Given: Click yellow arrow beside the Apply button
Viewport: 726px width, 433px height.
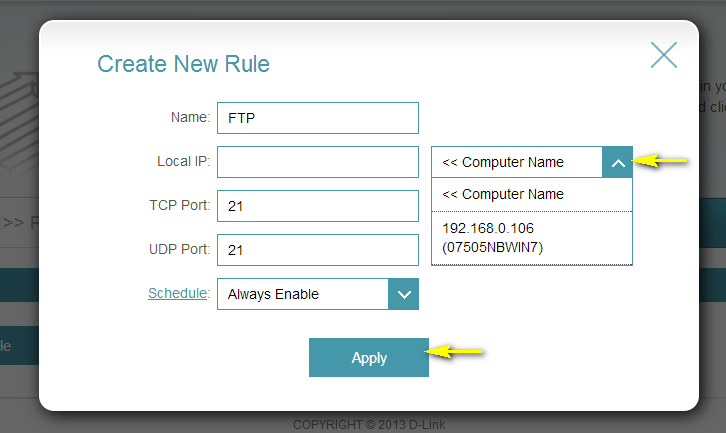Looking at the screenshot, I should [457, 352].
